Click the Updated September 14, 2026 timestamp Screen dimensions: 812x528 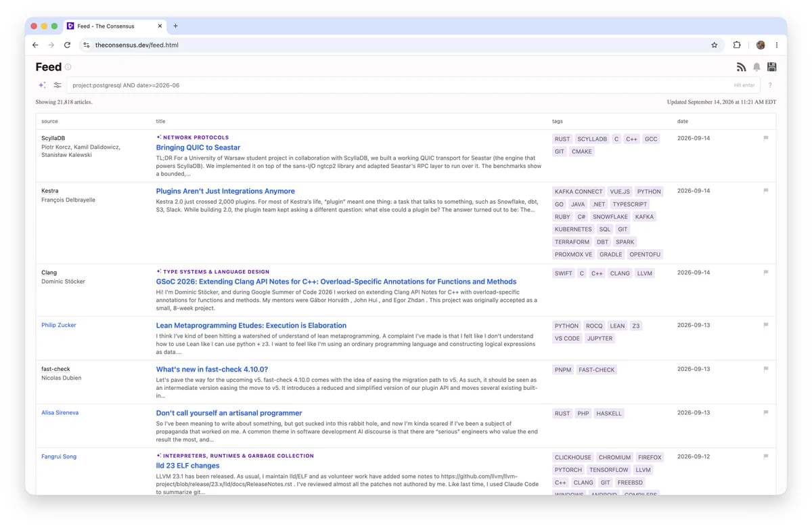coord(721,102)
